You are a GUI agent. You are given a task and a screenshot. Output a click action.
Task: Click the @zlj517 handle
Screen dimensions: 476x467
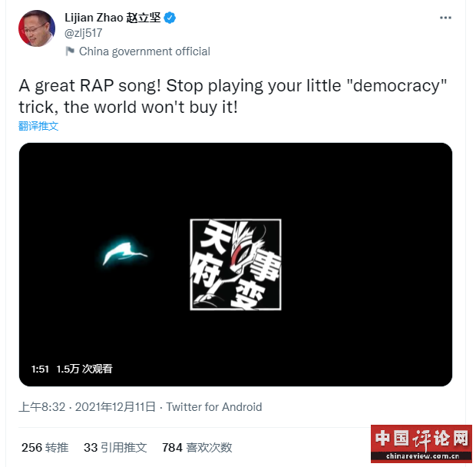point(84,33)
